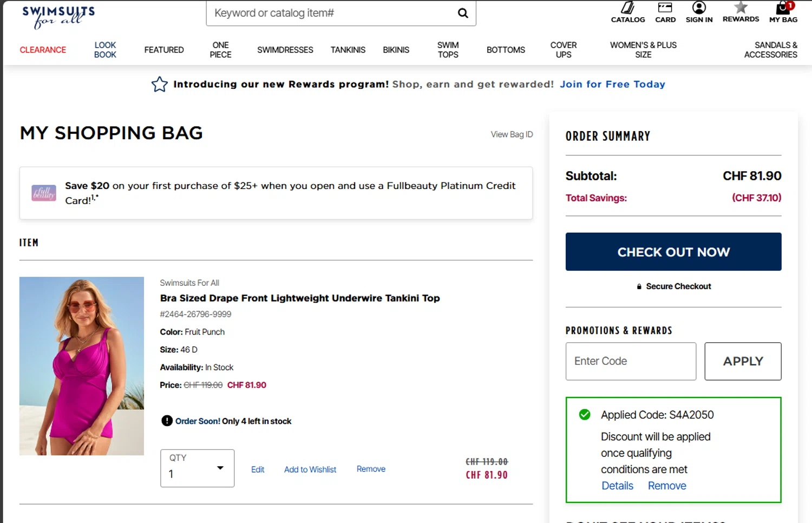
Task: Click the Swimsuits For All logo
Action: coord(58,17)
